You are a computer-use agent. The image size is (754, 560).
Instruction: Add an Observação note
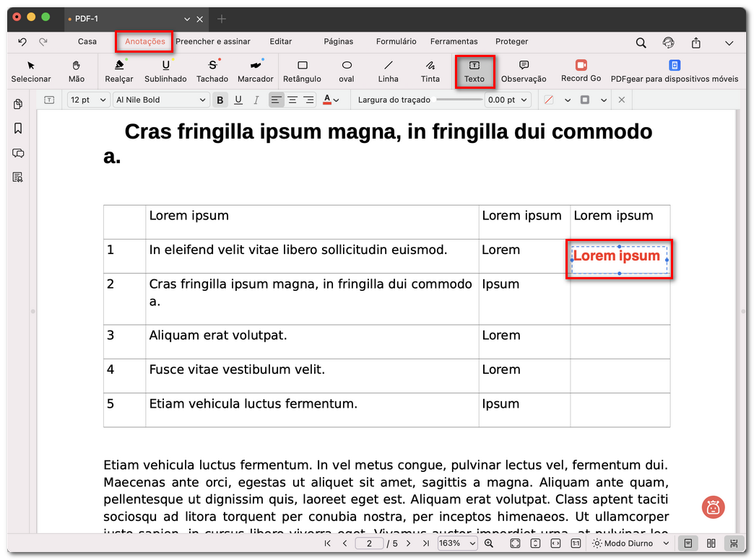coord(524,71)
